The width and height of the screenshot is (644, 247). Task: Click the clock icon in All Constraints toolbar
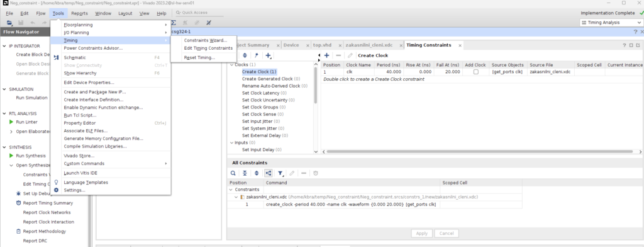tap(316, 173)
